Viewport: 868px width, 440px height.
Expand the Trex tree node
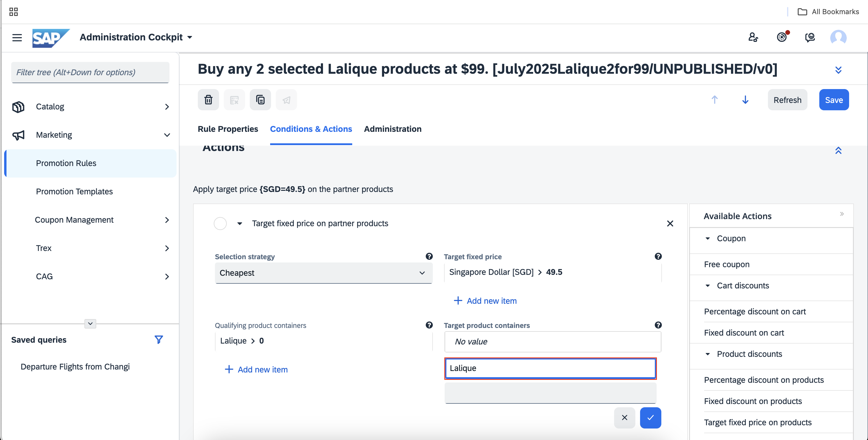[167, 248]
